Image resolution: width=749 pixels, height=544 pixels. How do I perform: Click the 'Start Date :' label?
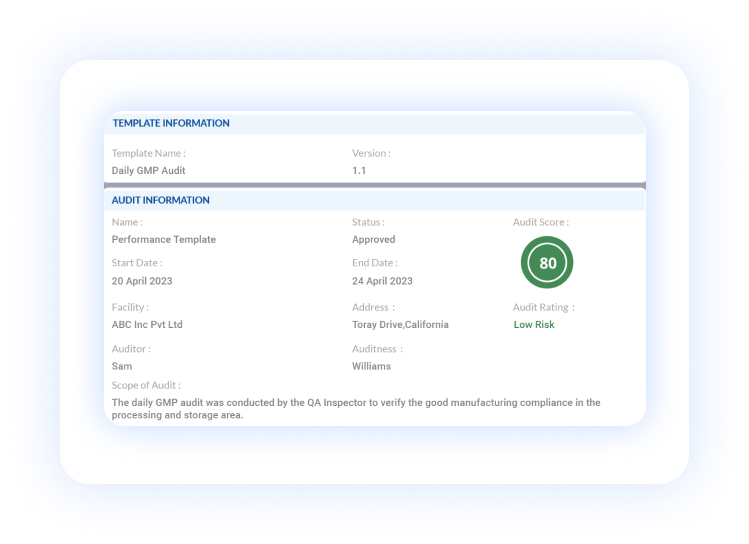point(137,263)
